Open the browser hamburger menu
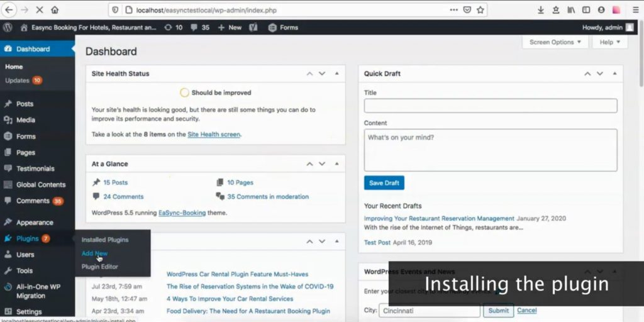Viewport: 644px width, 322px height. point(635,10)
